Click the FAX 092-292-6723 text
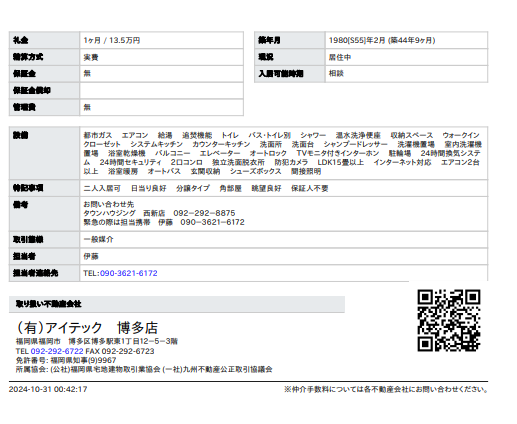 click(120, 351)
